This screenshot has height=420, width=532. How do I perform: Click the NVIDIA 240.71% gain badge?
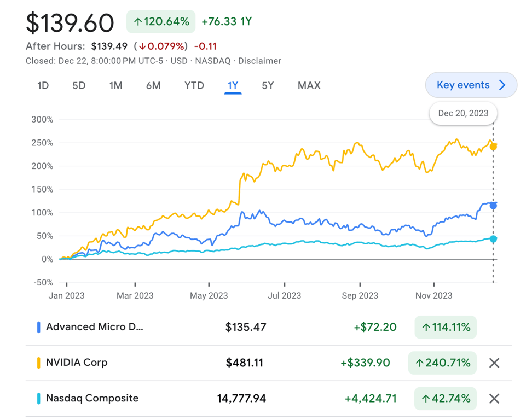click(x=442, y=363)
